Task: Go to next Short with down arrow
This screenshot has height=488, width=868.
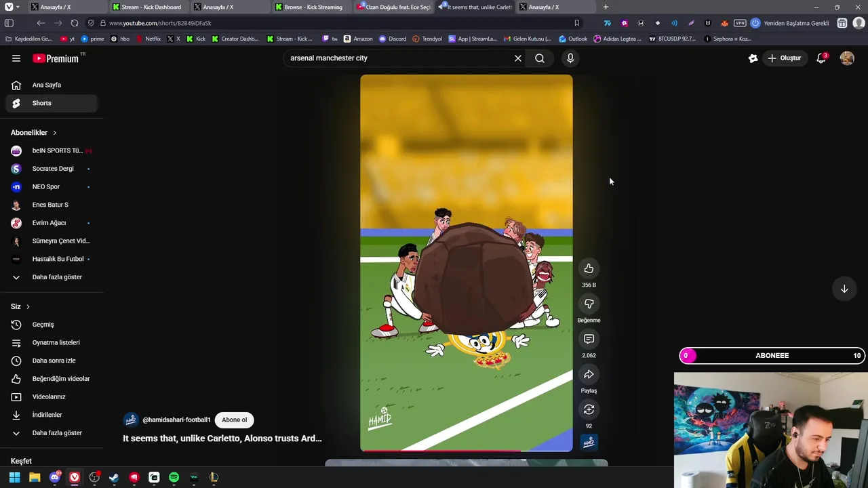Action: click(844, 289)
